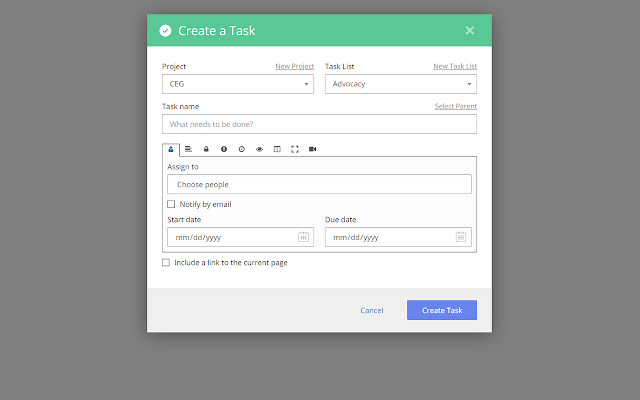Check Include a link to current page
The height and width of the screenshot is (400, 640).
click(166, 263)
